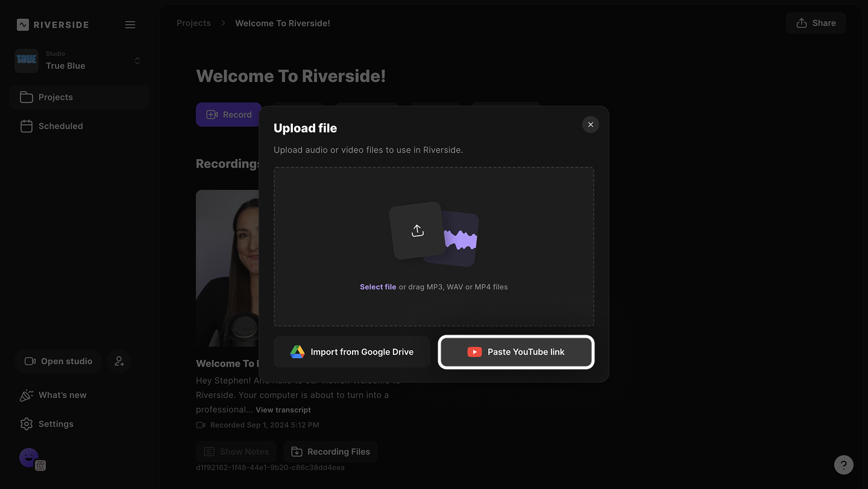Click the purple waveform icon in drop zone
Image resolution: width=868 pixels, height=489 pixels.
point(461,240)
